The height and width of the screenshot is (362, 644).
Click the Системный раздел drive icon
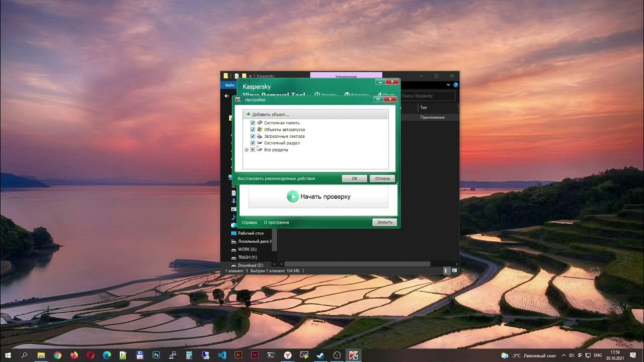tap(260, 143)
